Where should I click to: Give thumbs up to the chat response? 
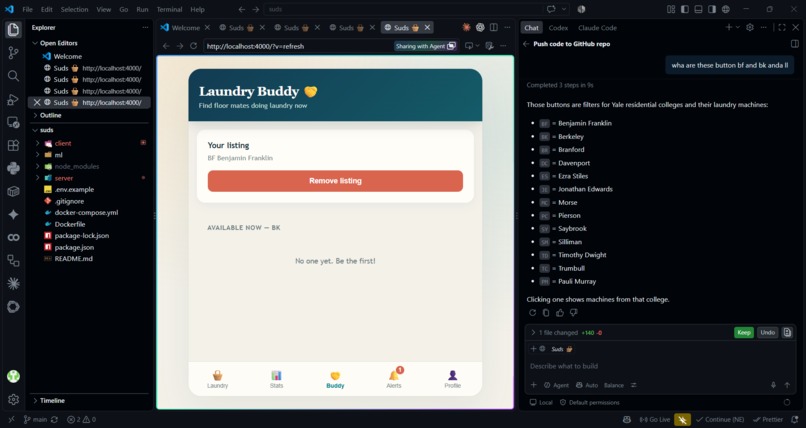coord(560,312)
